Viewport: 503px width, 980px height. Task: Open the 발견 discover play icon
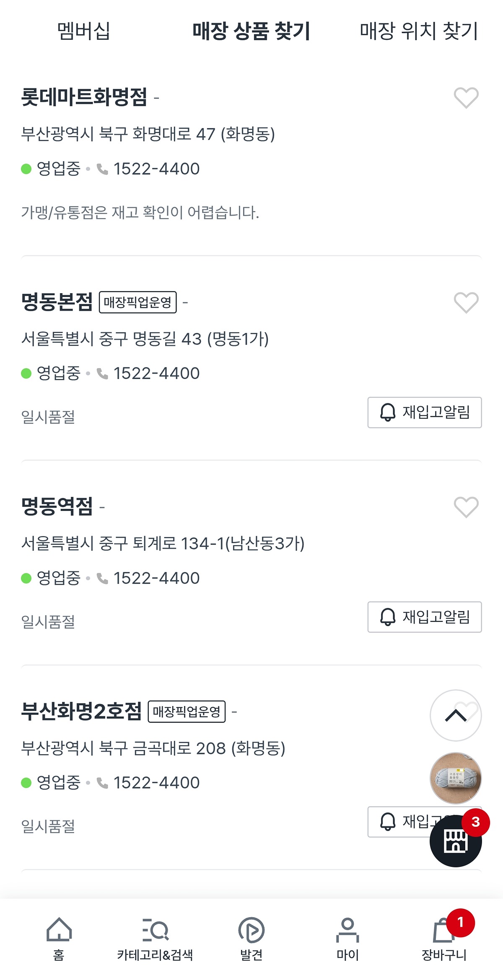pyautogui.click(x=251, y=938)
